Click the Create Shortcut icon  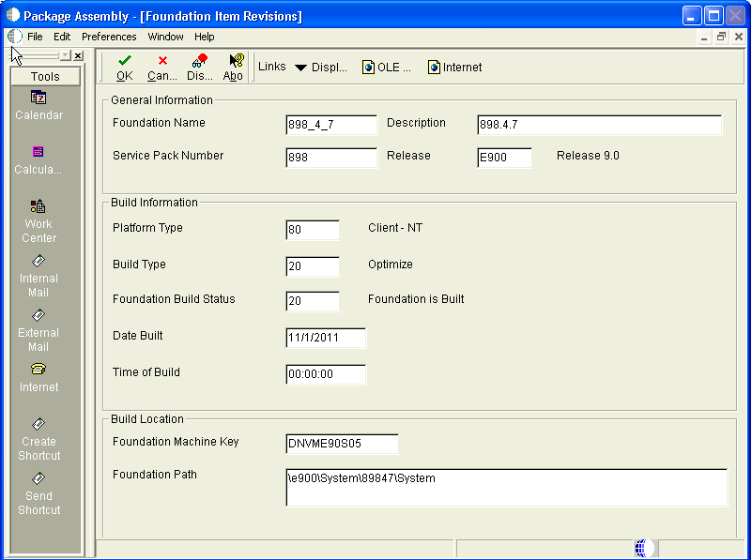(38, 424)
